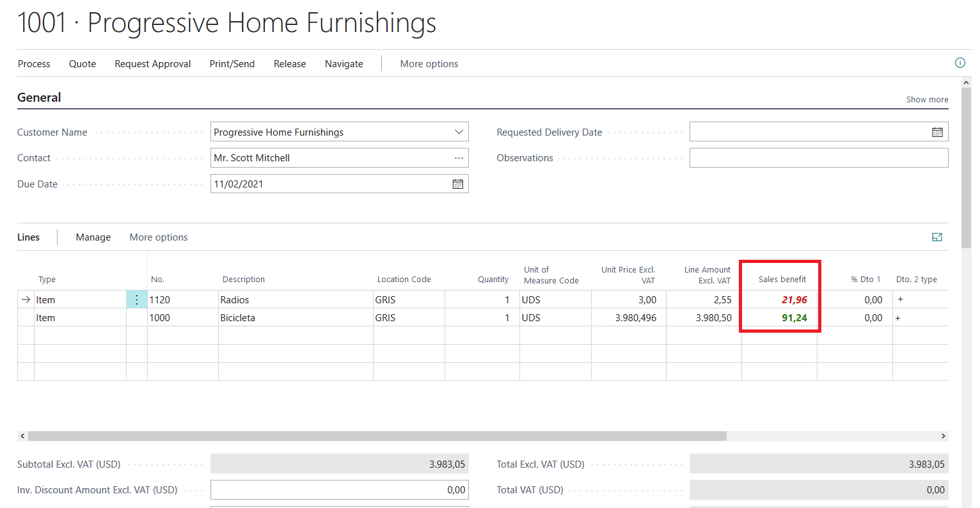Click the Inv. Discount Amount input field
980x508 pixels.
[339, 490]
